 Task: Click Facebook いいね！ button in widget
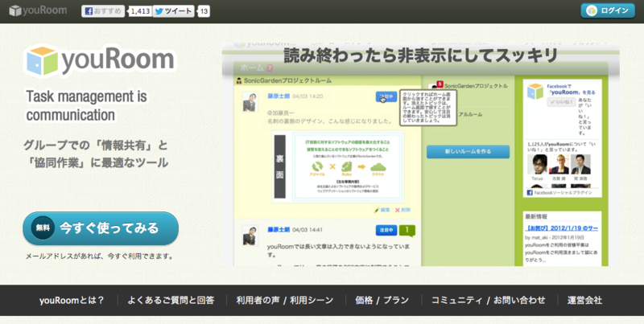click(561, 102)
